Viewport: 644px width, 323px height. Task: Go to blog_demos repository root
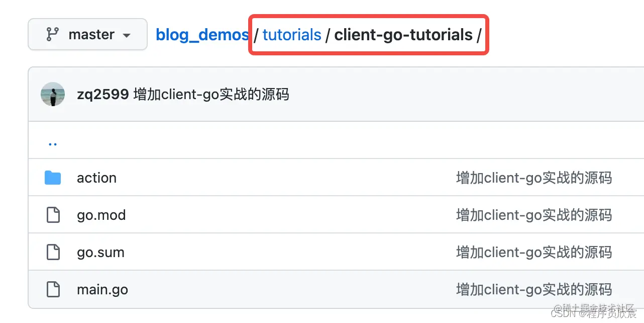(x=202, y=35)
